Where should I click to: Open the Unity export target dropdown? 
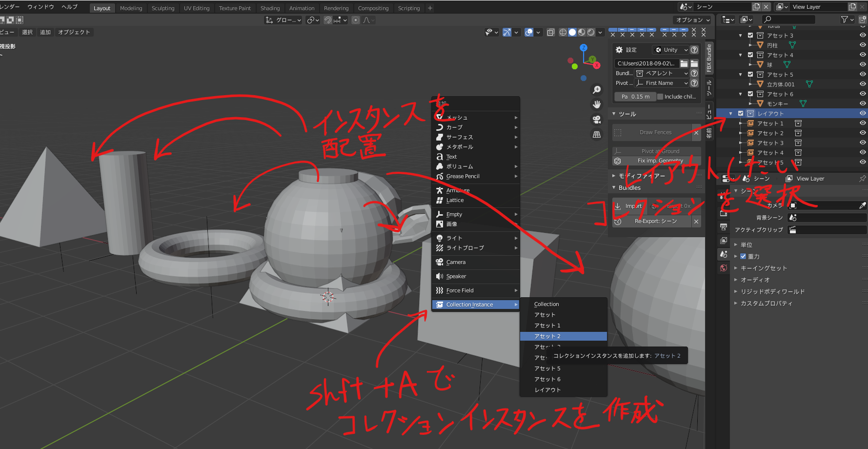click(x=671, y=50)
